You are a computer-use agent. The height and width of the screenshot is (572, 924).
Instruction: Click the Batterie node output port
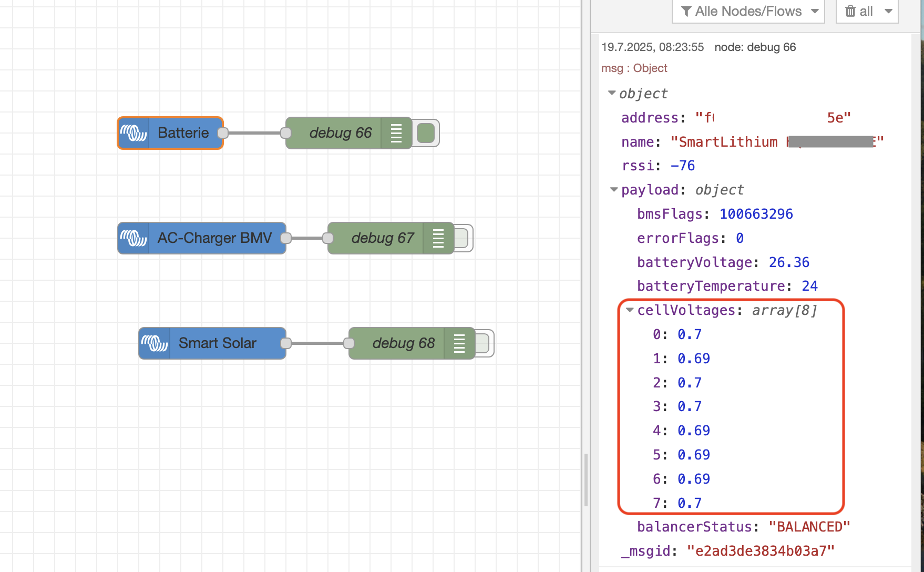point(223,133)
